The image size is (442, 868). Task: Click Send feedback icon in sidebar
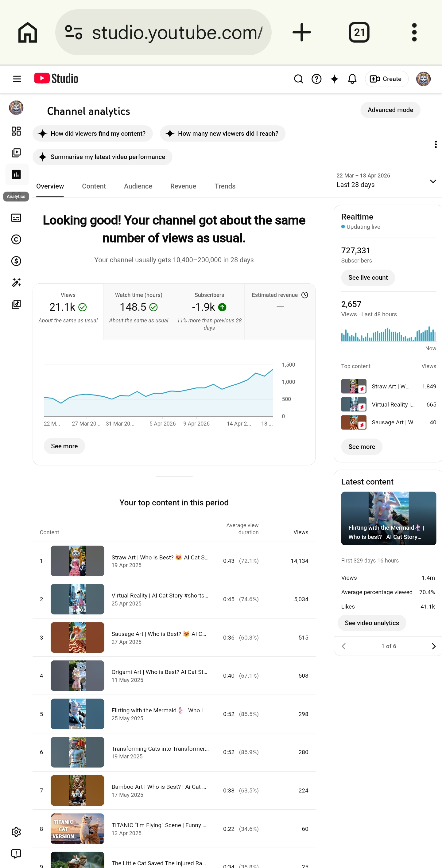click(16, 853)
